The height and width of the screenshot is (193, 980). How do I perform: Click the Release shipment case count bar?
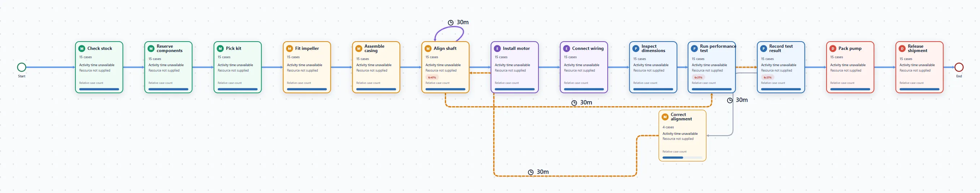919,90
